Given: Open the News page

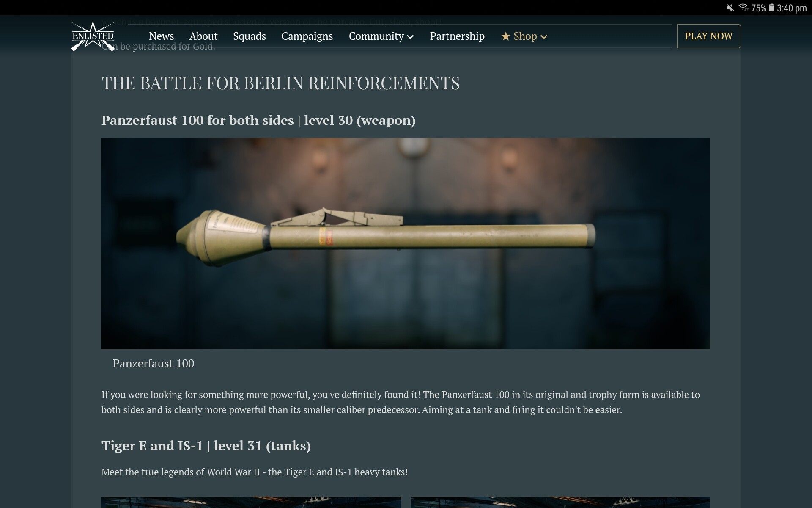Looking at the screenshot, I should 162,36.
